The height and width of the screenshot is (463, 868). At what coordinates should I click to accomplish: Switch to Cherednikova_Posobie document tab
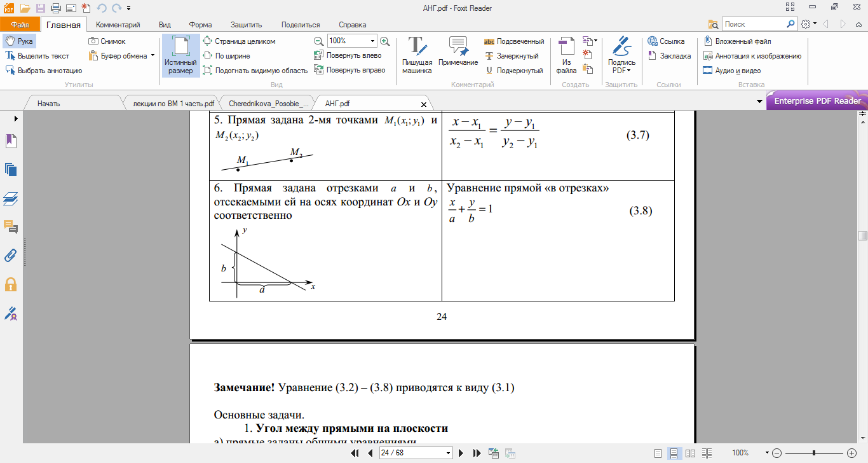pyautogui.click(x=268, y=103)
